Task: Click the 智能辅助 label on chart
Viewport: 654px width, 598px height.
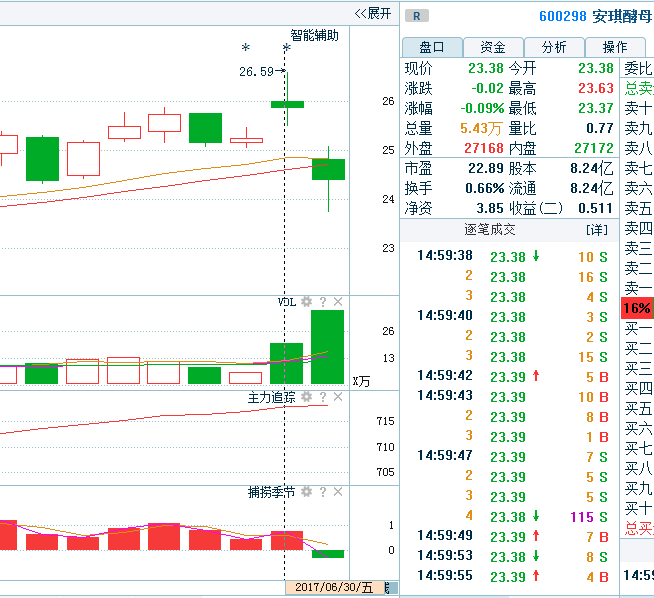Action: pyautogui.click(x=314, y=35)
